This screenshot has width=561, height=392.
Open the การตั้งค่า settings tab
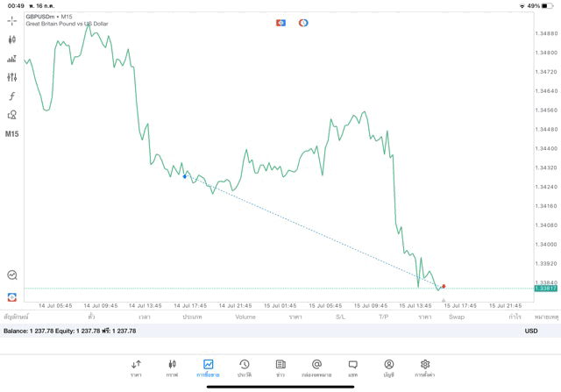click(424, 367)
